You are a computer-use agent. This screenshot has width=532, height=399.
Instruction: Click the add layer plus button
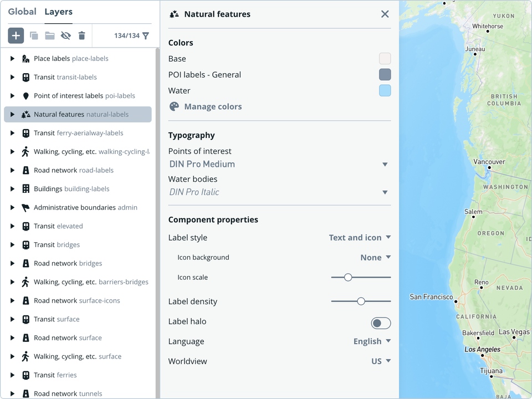(16, 35)
